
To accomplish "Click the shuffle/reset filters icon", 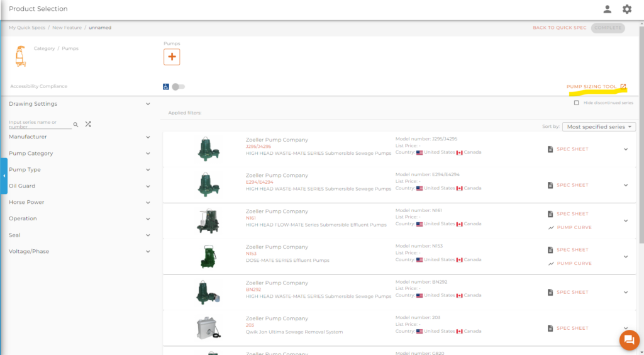I will tap(88, 124).
